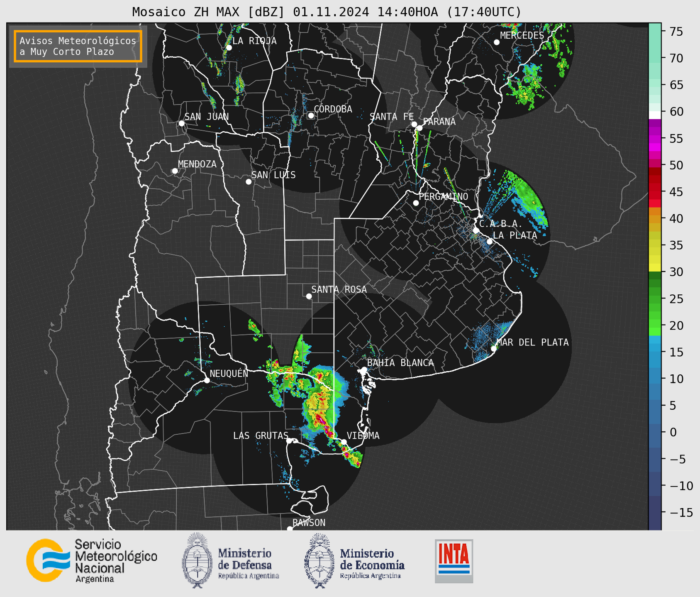Click the Servicio Meteorológico Nacional logo
Screen dimensions: 700x597
click(x=92, y=560)
